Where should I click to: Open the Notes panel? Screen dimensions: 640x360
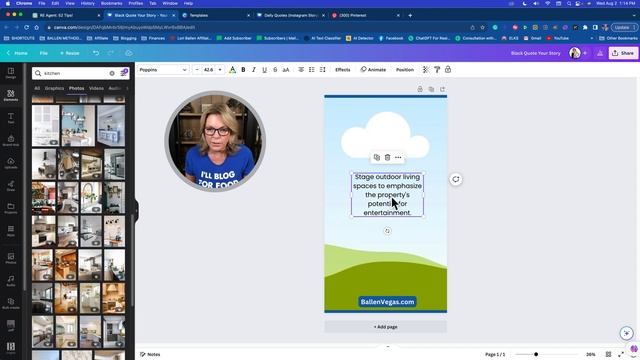150,354
